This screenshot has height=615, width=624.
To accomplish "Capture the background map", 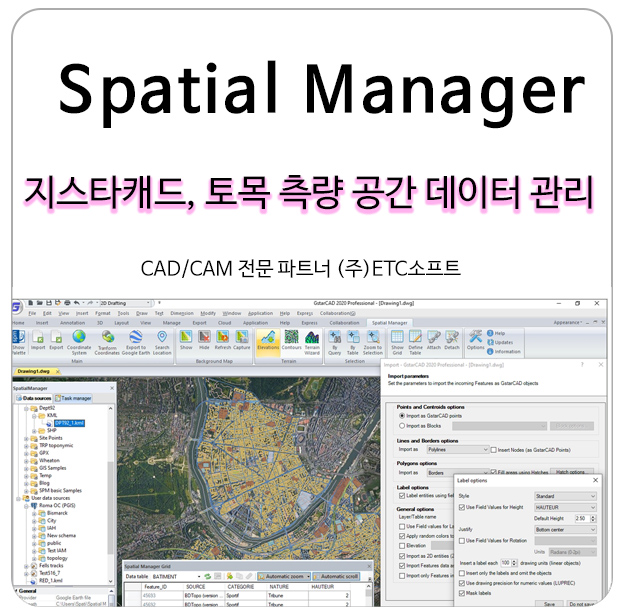I will [x=242, y=340].
